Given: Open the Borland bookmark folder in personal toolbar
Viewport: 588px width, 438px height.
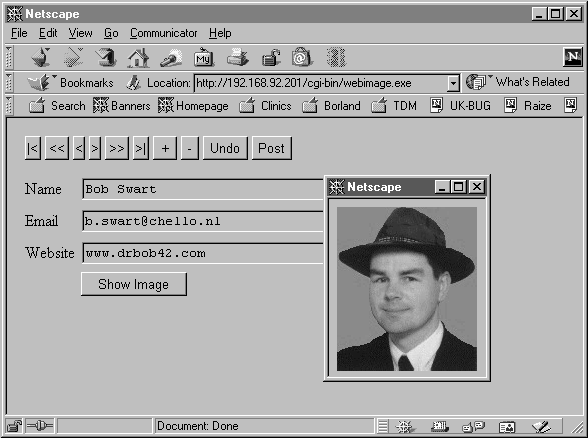Looking at the screenshot, I should point(332,106).
